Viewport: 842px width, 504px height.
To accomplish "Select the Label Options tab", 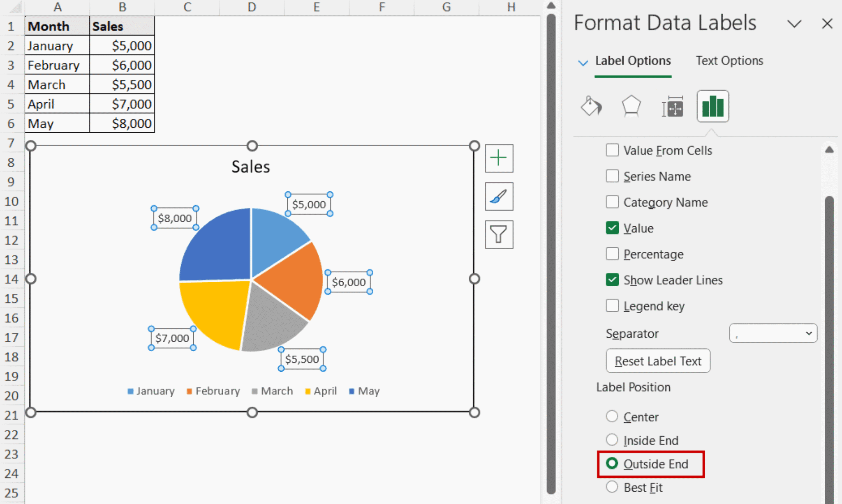I will (633, 60).
